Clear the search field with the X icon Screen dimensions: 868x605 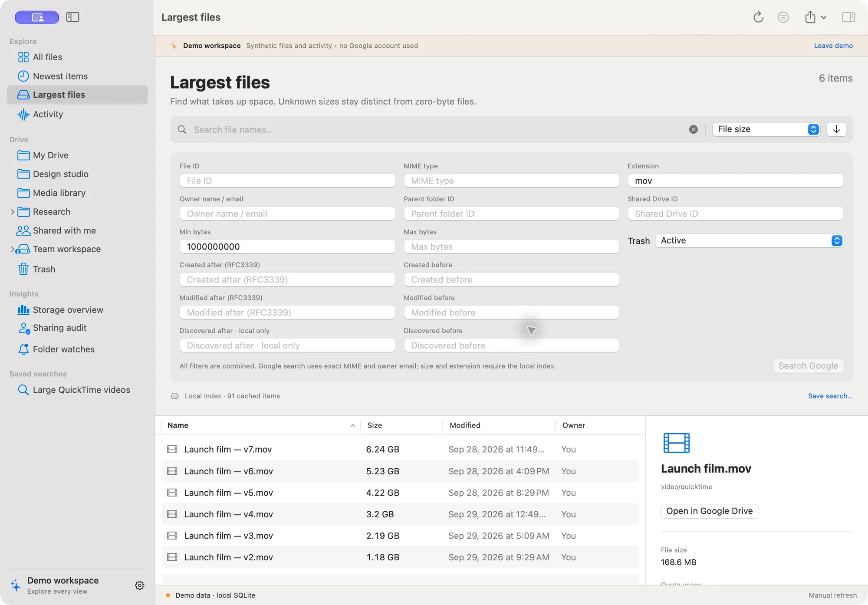(x=693, y=129)
